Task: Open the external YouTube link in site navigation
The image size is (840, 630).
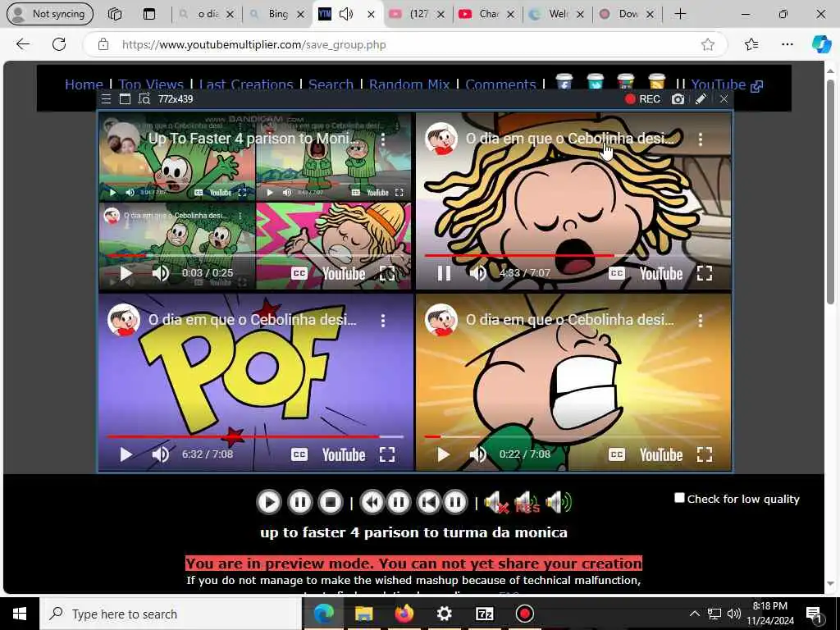Action: (727, 84)
